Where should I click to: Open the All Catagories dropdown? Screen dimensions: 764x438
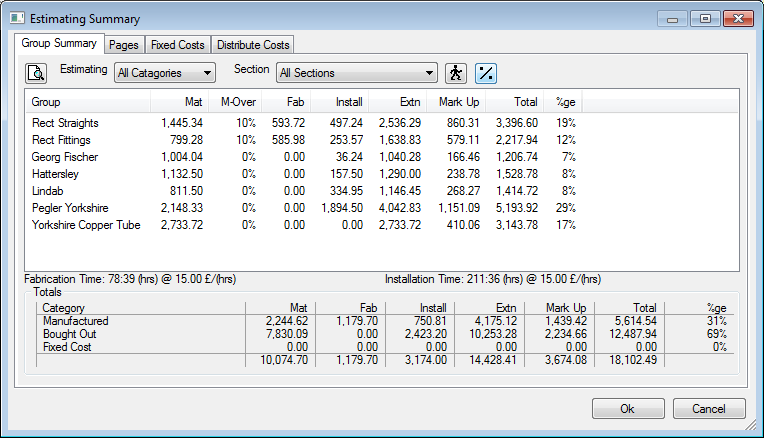click(165, 73)
